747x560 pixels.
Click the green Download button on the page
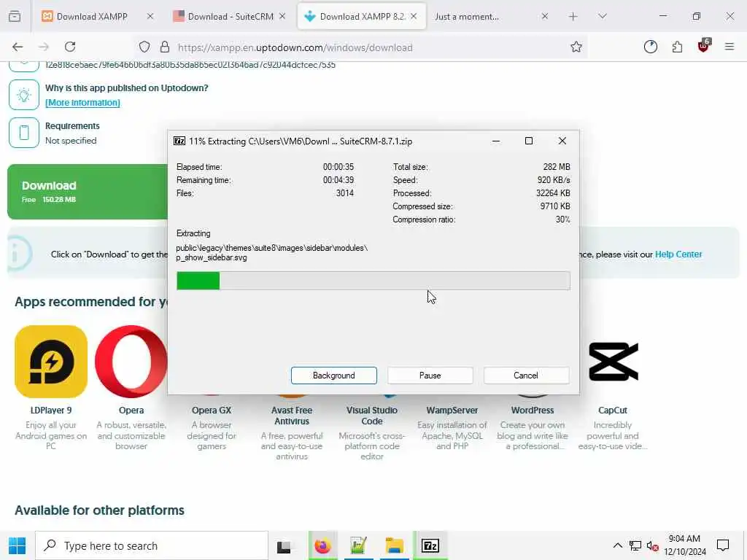88,192
